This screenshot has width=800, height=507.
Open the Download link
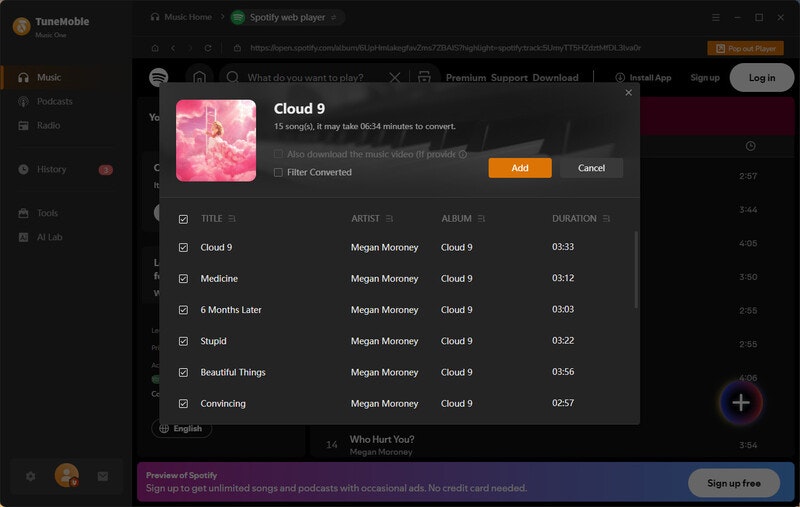556,78
